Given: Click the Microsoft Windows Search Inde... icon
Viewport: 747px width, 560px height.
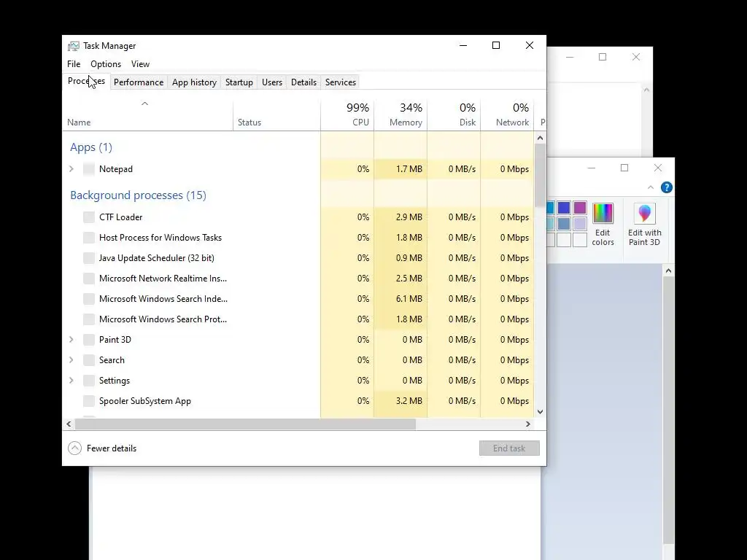Looking at the screenshot, I should (x=88, y=299).
